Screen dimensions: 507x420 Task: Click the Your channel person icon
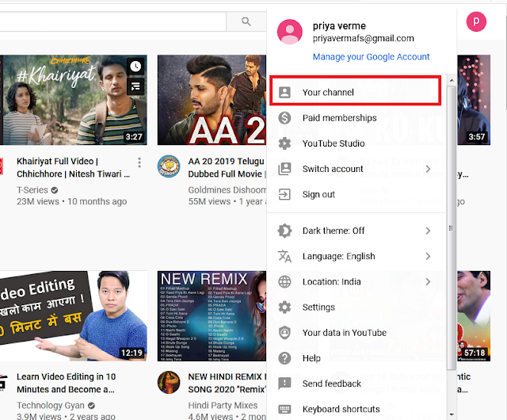pos(284,92)
